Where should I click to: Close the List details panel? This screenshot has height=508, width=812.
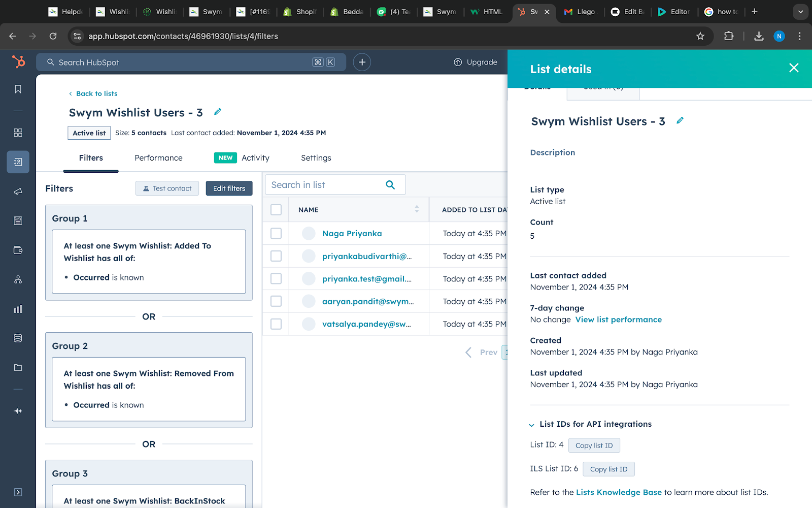pos(794,68)
